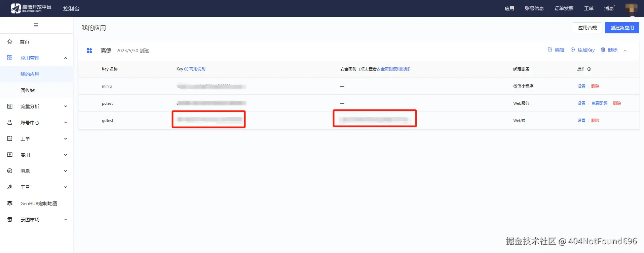The width and height of the screenshot is (644, 253).
Task: Click the pctest key name cell
Action: click(107, 103)
